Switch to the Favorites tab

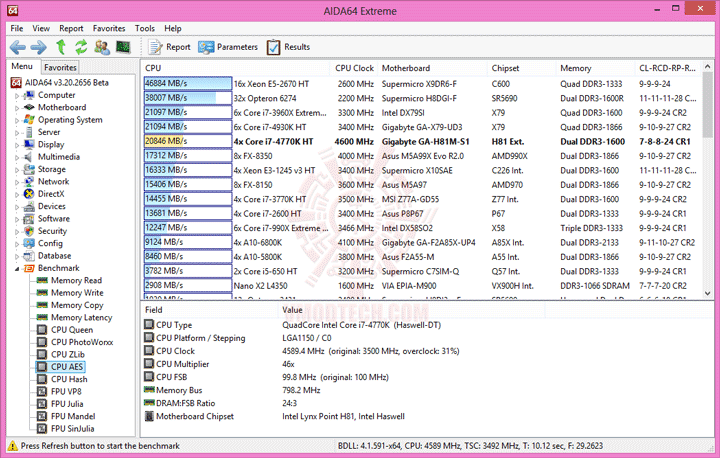pyautogui.click(x=60, y=68)
